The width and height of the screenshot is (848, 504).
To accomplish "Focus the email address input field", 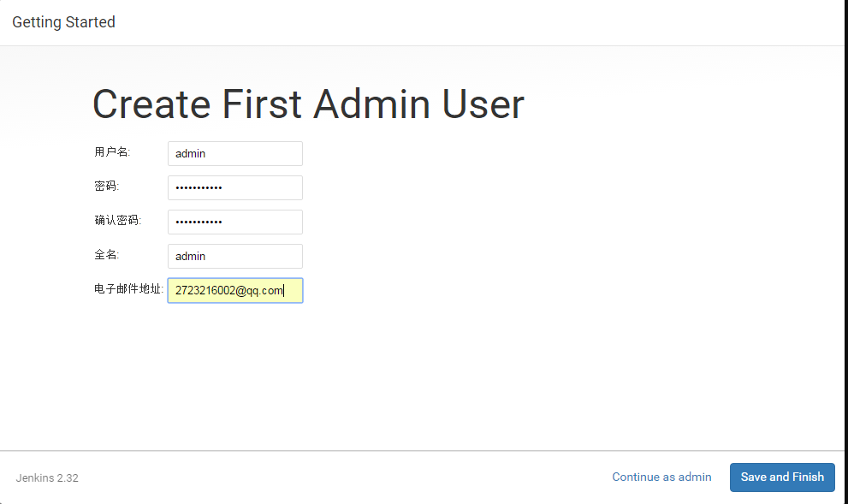I will (x=234, y=291).
